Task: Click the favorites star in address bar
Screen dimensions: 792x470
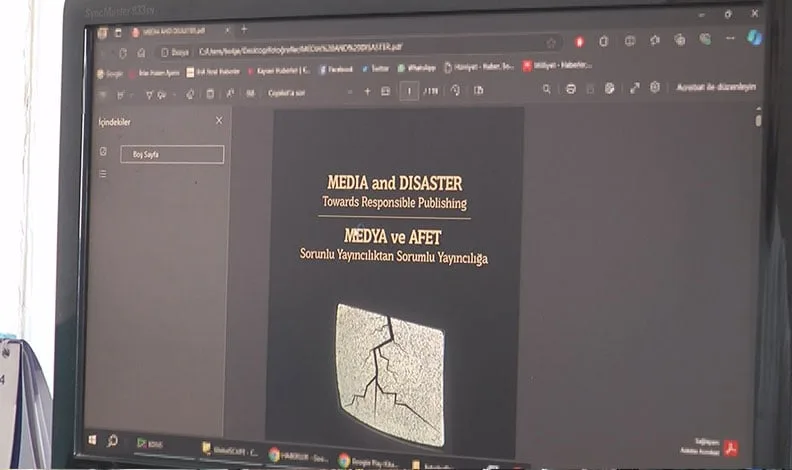Action: click(x=550, y=43)
